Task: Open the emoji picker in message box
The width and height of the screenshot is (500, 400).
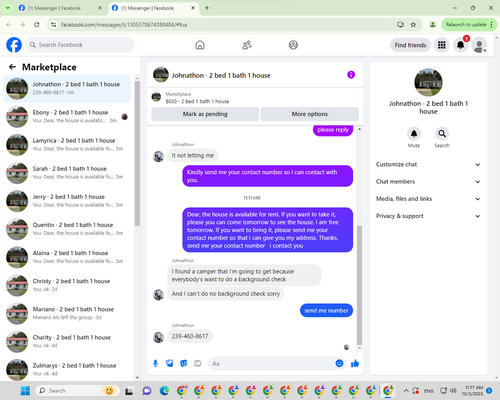Action: tap(339, 363)
